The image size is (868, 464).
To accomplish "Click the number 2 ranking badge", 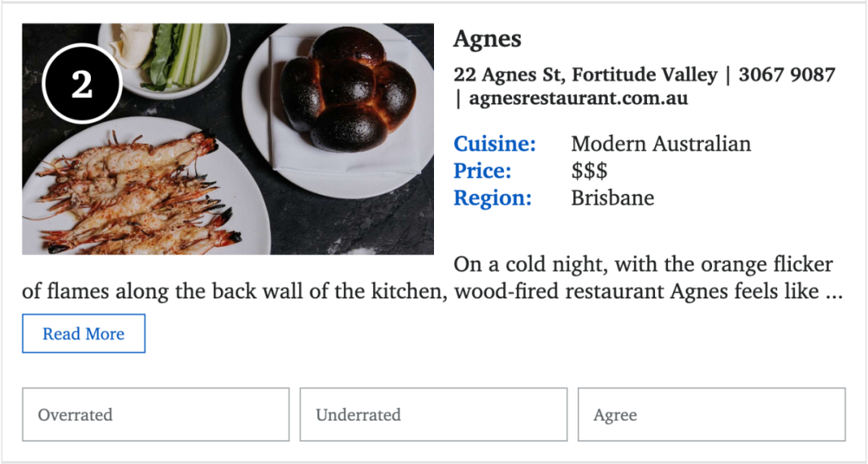I will click(82, 84).
